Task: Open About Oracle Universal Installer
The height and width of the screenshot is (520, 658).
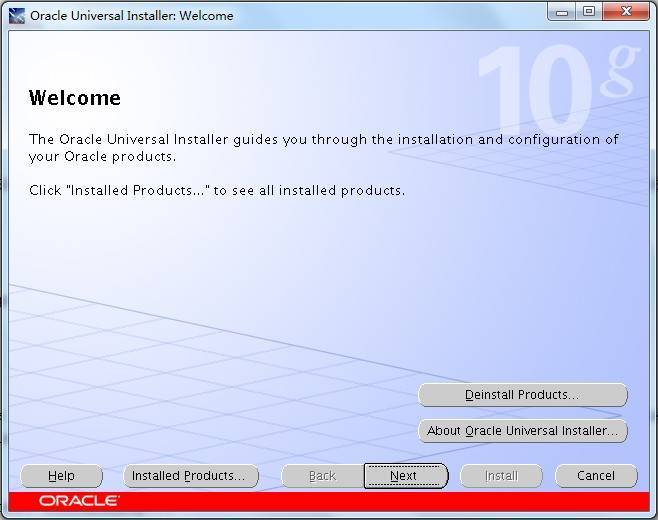Action: [x=522, y=431]
